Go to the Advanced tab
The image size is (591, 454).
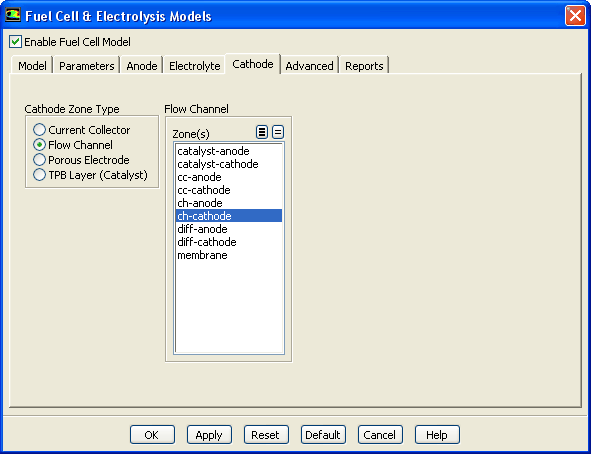click(309, 66)
